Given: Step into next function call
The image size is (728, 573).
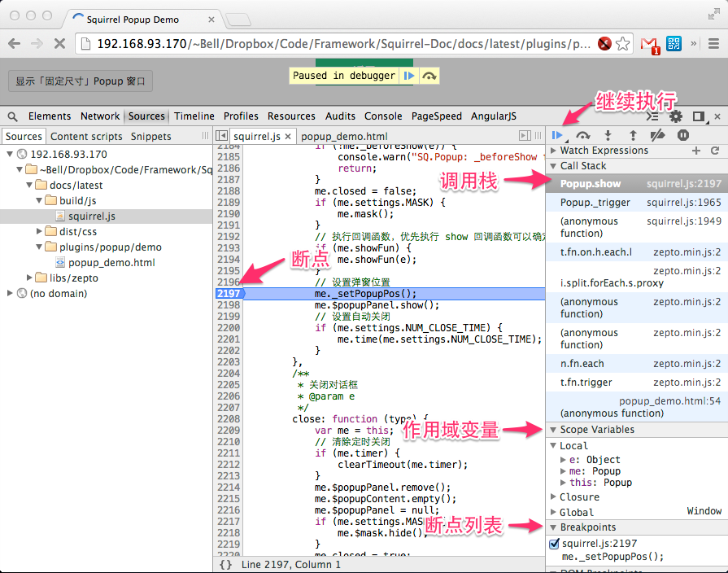Looking at the screenshot, I should point(608,135).
